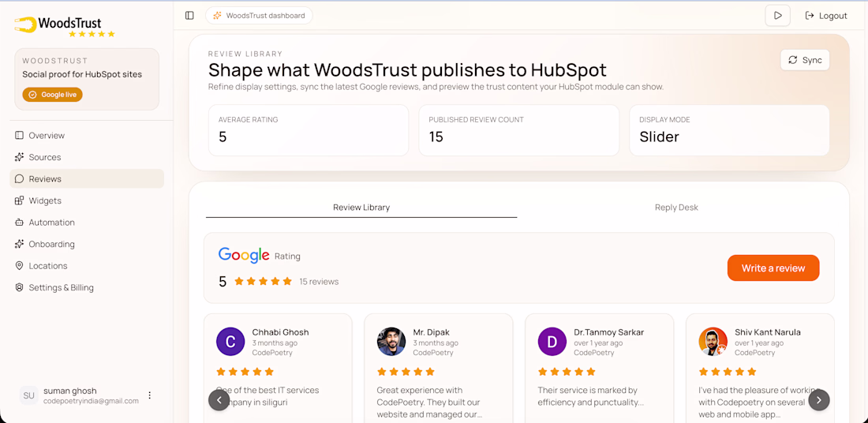The width and height of the screenshot is (868, 423).
Task: Click the Social proof for HubSpot sites text
Action: tap(82, 74)
